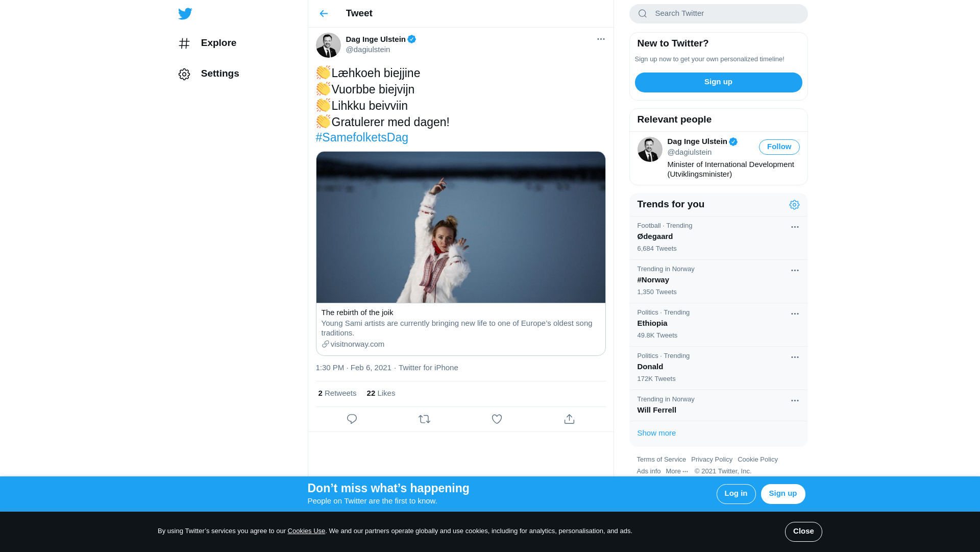
Task: Open the tweet's more options menu
Action: click(x=601, y=39)
